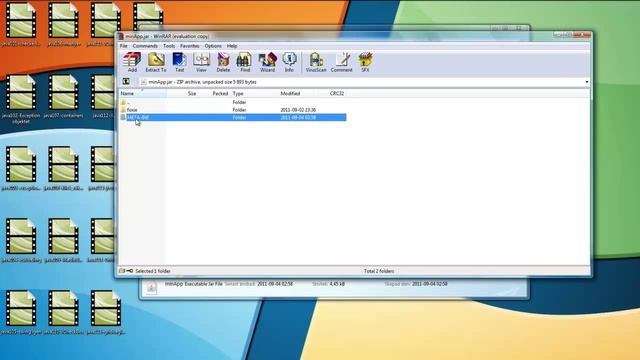Run the VirusScan toolbar icon
Viewport: 640px width, 360px height.
pyautogui.click(x=316, y=62)
